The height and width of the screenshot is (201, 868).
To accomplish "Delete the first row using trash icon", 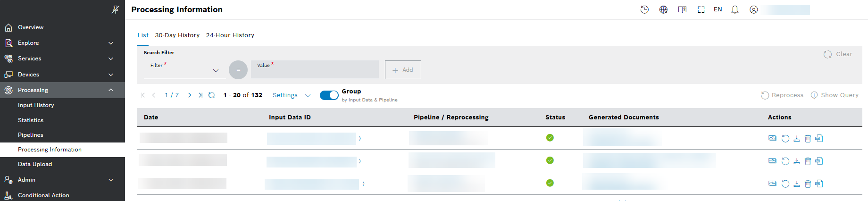I will tap(808, 138).
